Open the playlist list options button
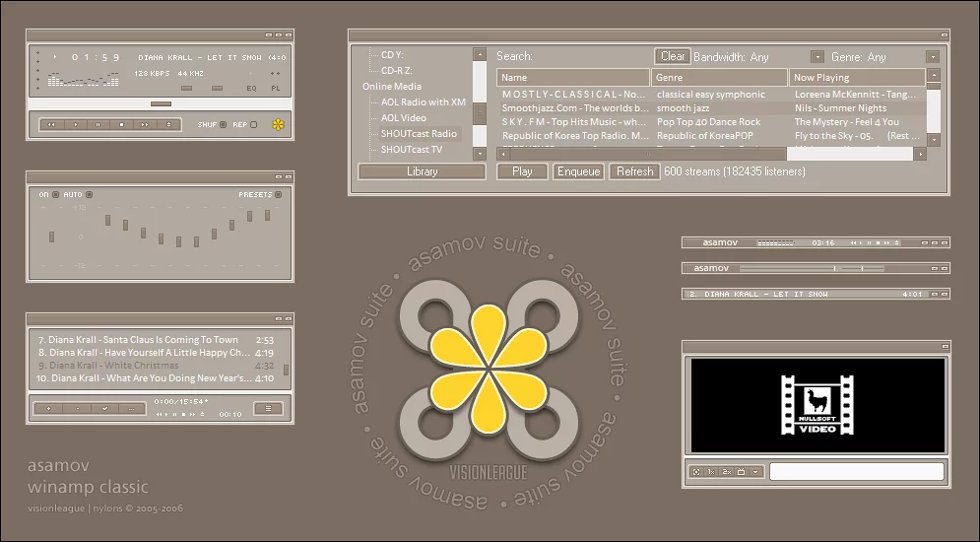This screenshot has width=980, height=542. (267, 408)
